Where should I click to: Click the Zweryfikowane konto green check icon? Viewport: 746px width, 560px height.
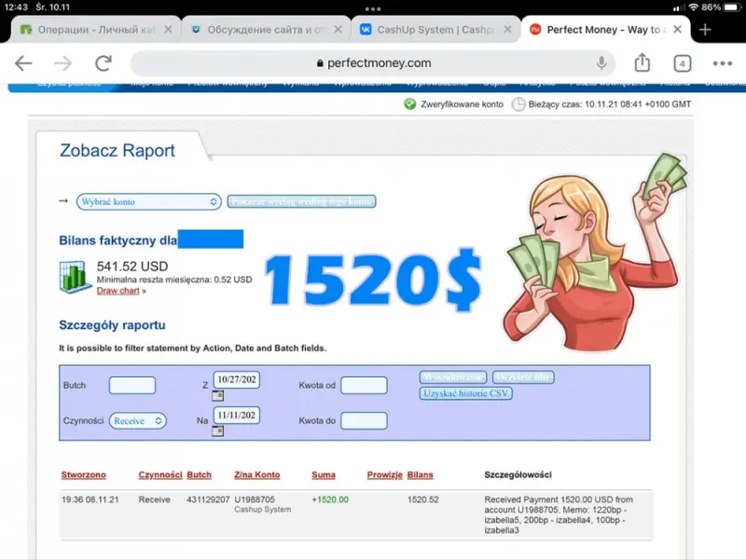[409, 103]
